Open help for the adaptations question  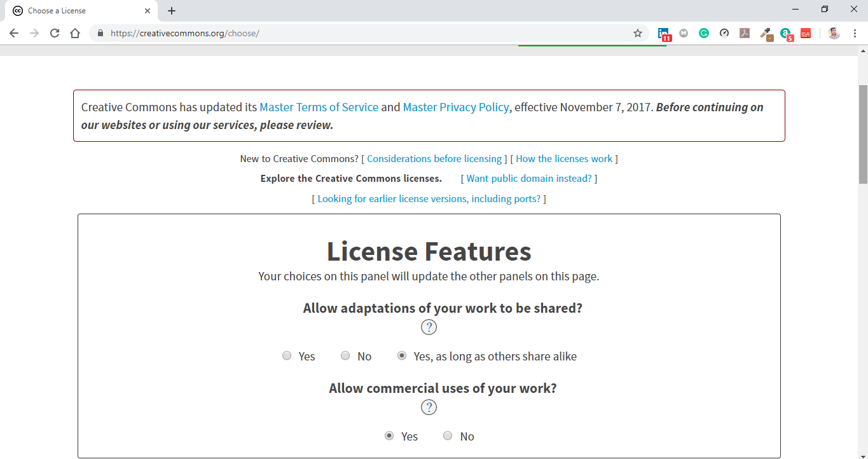pos(429,327)
